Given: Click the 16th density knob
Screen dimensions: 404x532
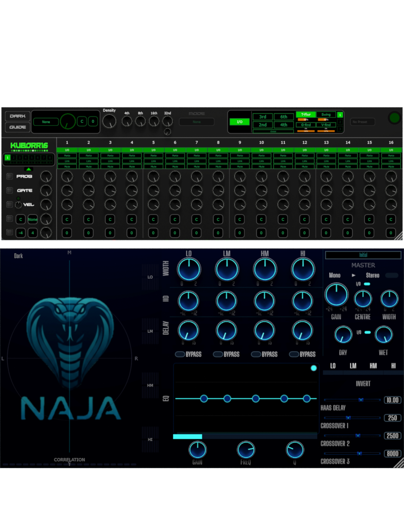Looking at the screenshot, I should tap(154, 121).
